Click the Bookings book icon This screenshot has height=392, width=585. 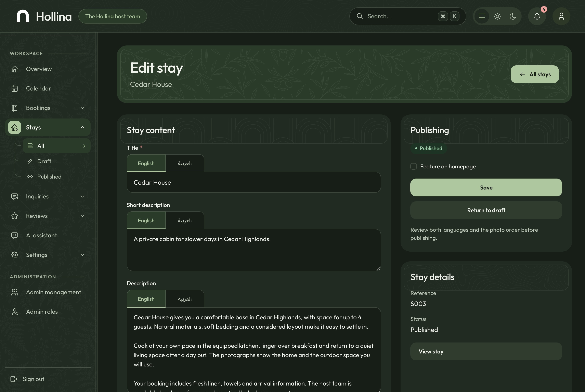(x=14, y=108)
